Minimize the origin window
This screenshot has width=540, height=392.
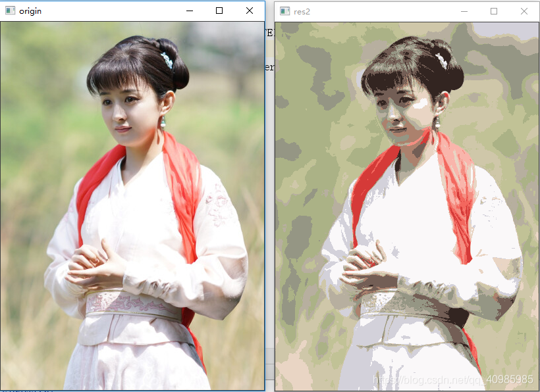click(190, 11)
